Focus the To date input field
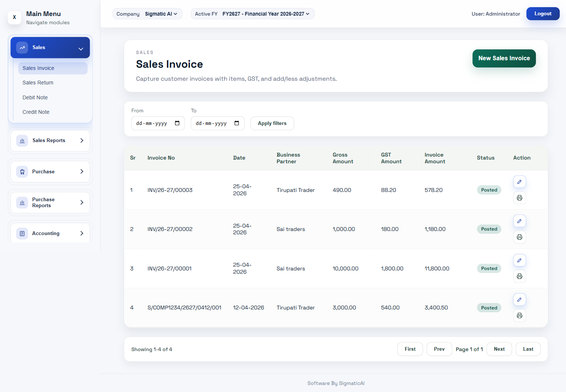This screenshot has height=392, width=566. pyautogui.click(x=217, y=123)
